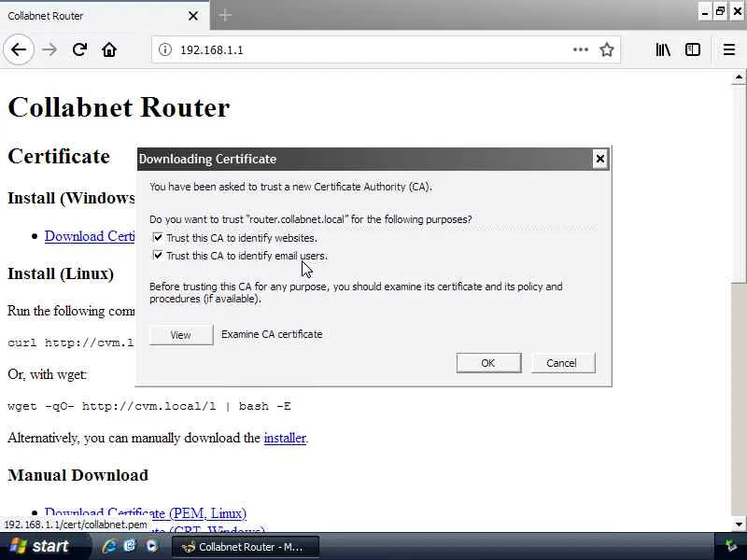Click the "Install (Linux)" heading

tap(61, 273)
